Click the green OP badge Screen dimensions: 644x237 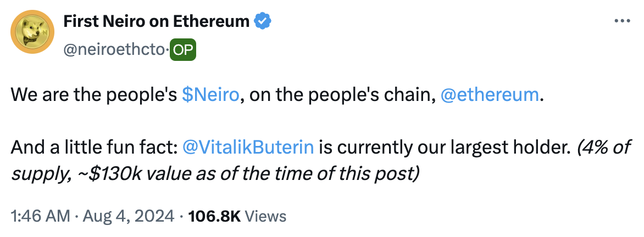184,50
